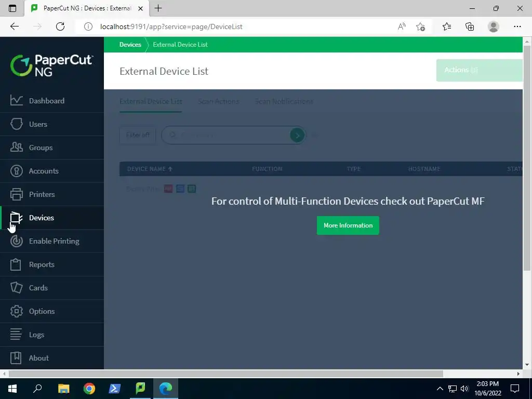532x399 pixels.
Task: Open File Explorer from taskbar
Action: pyautogui.click(x=63, y=389)
